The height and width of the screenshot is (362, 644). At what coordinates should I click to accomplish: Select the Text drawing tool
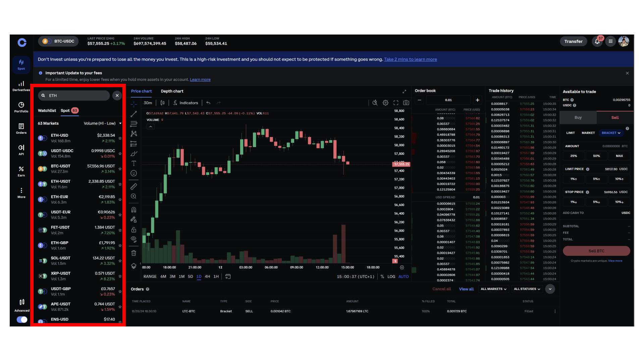pyautogui.click(x=133, y=163)
